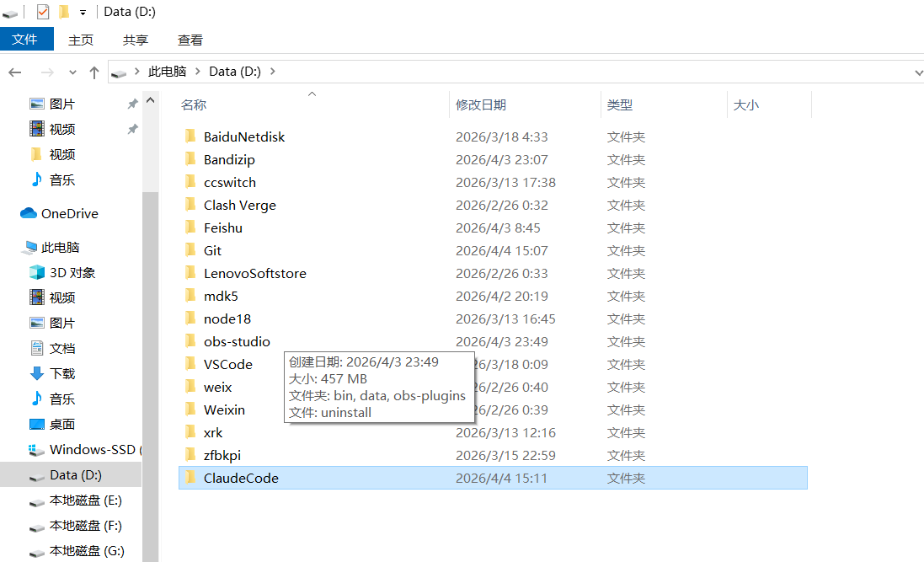The width and height of the screenshot is (924, 562).
Task: Select the mdk5 folder icon
Action: click(x=190, y=296)
